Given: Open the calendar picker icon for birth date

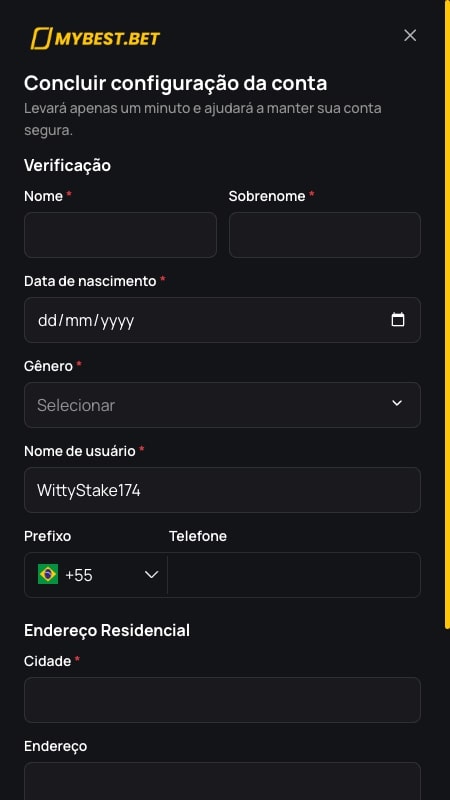Looking at the screenshot, I should pyautogui.click(x=397, y=319).
